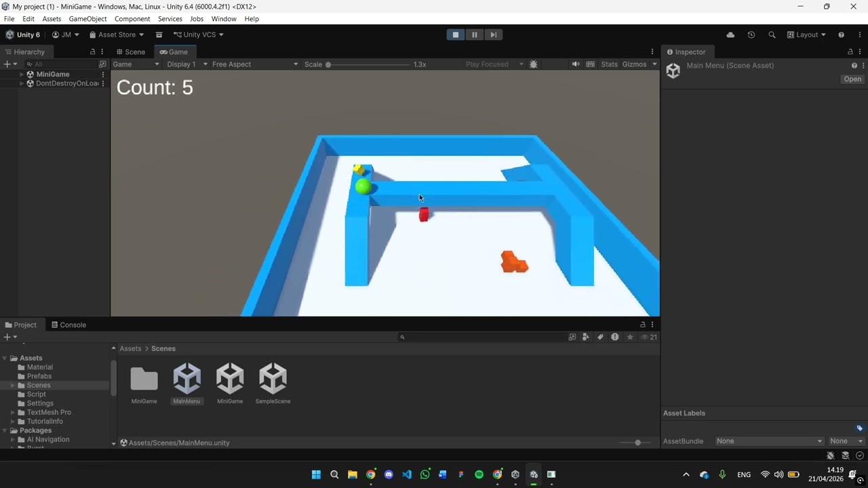This screenshot has height=488, width=868.
Task: Click the Project Search by Log Type icon
Action: tap(615, 337)
